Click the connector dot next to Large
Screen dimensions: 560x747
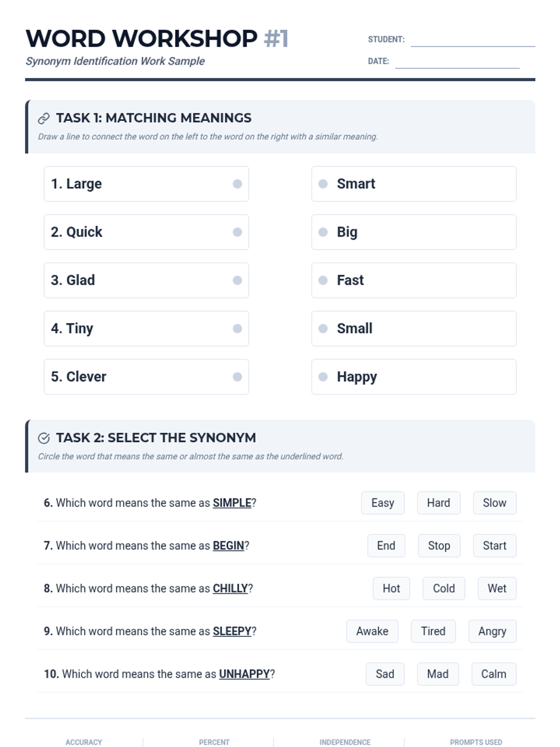[237, 184]
